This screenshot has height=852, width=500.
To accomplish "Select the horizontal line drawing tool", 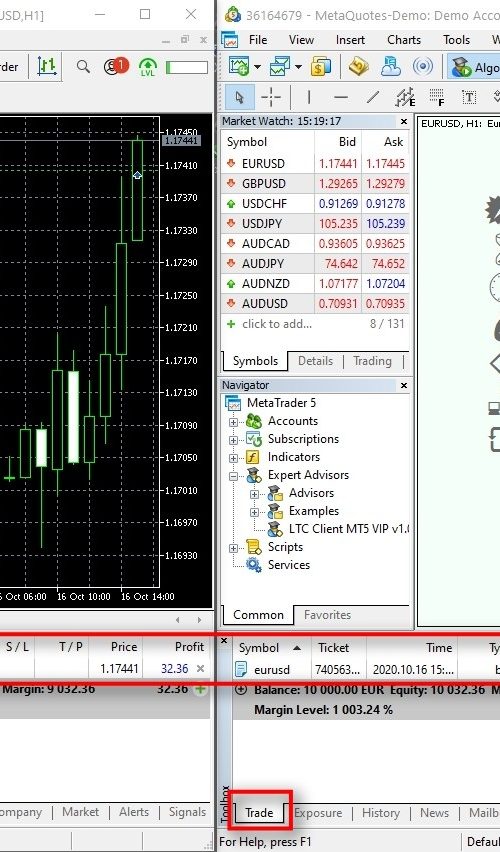I will click(x=341, y=97).
